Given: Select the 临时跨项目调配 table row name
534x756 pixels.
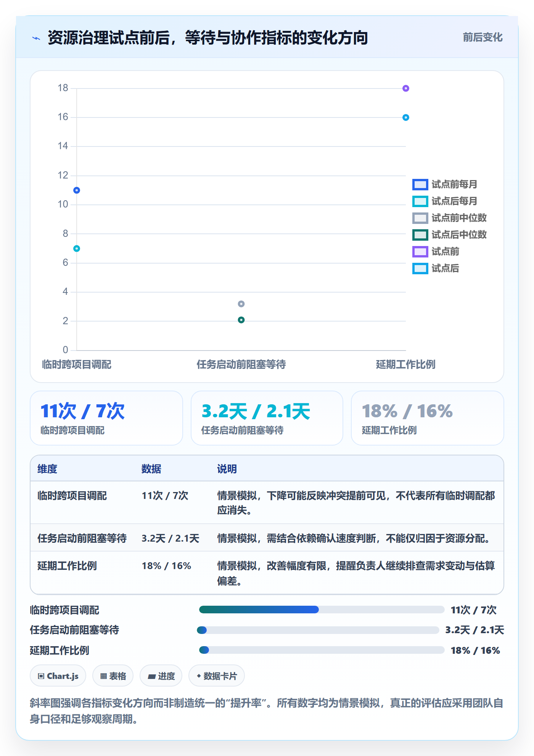Looking at the screenshot, I should pyautogui.click(x=72, y=496).
